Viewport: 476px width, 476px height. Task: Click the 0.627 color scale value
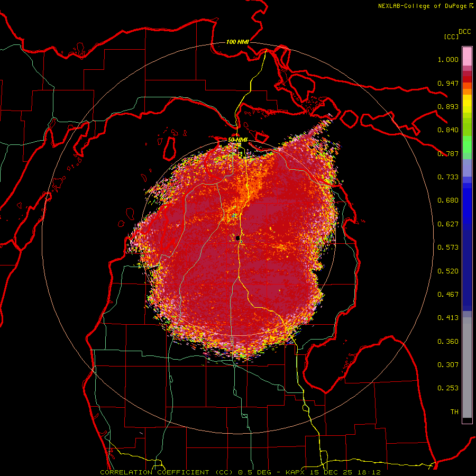point(448,224)
